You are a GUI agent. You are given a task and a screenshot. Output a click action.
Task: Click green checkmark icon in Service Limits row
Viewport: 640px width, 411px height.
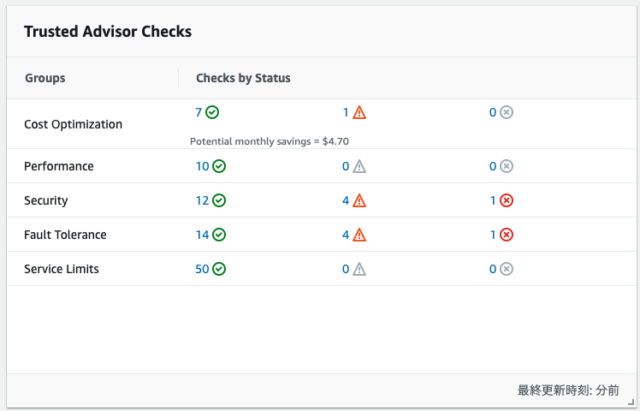(219, 269)
